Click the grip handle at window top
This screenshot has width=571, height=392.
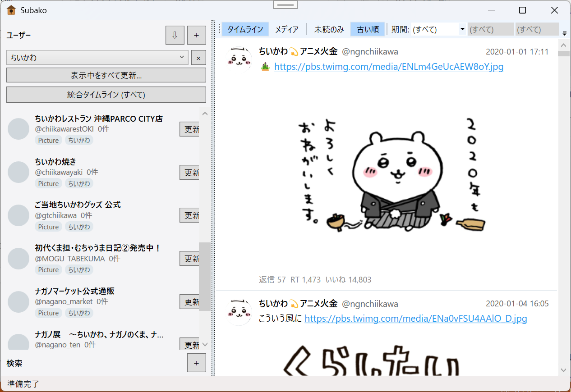point(285,5)
